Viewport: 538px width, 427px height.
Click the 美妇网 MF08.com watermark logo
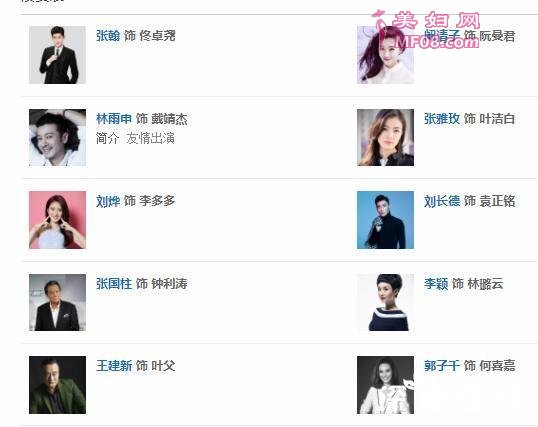426,29
